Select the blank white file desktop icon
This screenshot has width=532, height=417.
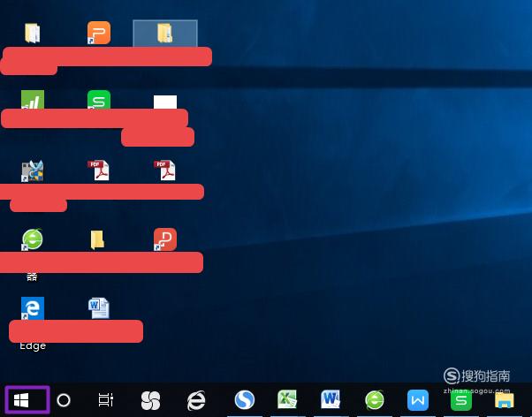(165, 102)
